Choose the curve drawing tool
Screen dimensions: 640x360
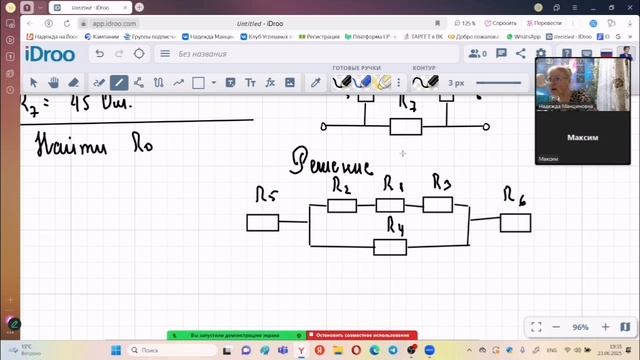click(x=159, y=83)
